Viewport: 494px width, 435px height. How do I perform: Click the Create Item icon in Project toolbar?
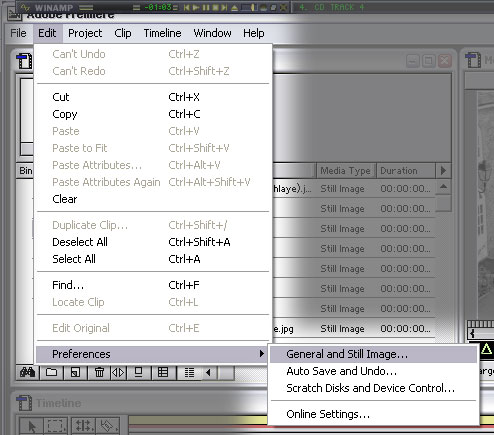pyautogui.click(x=75, y=372)
